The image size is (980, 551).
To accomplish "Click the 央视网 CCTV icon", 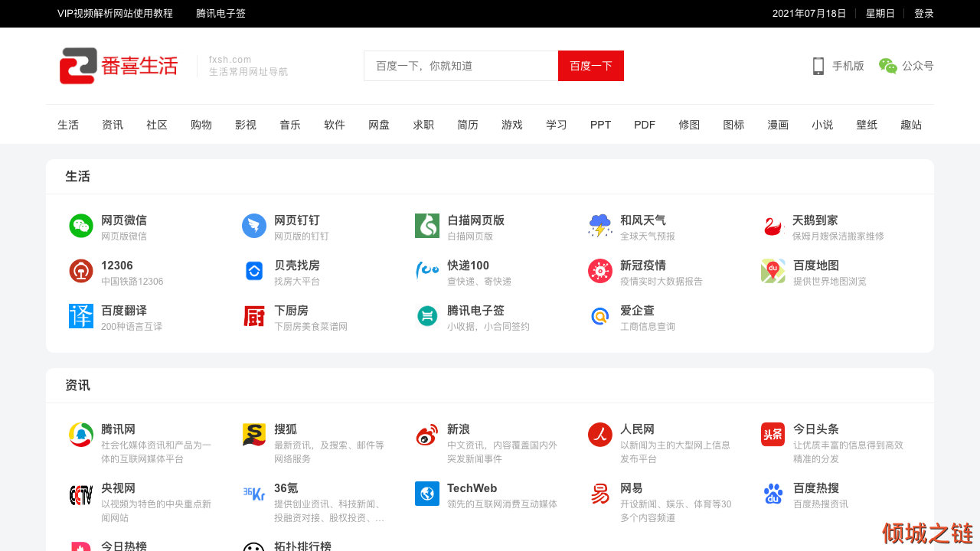I will click(81, 494).
